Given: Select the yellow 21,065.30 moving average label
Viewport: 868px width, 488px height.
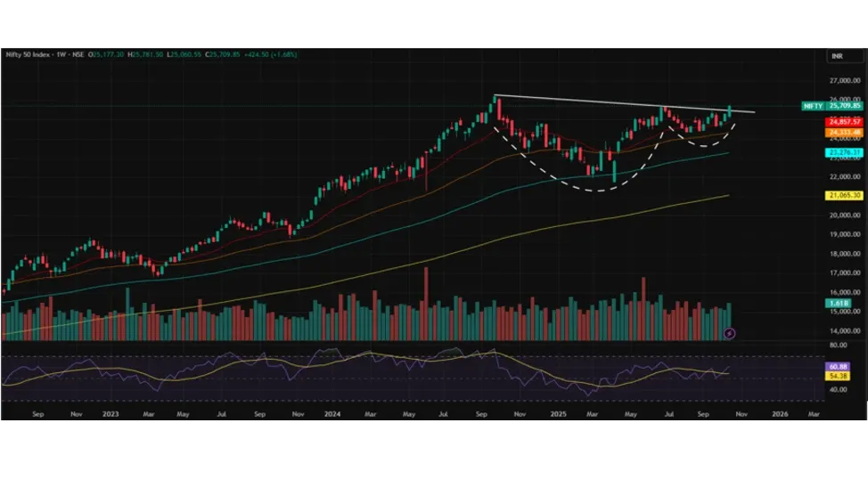Looking at the screenshot, I should 844,195.
